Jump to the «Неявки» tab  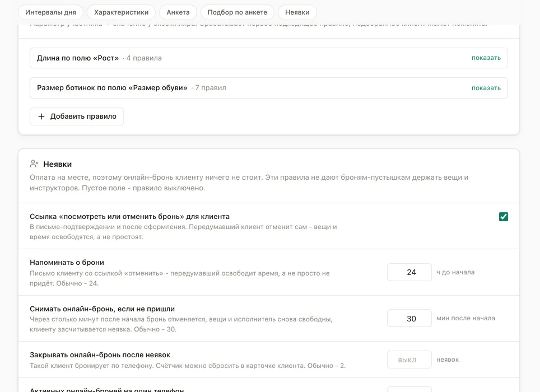[x=297, y=12]
